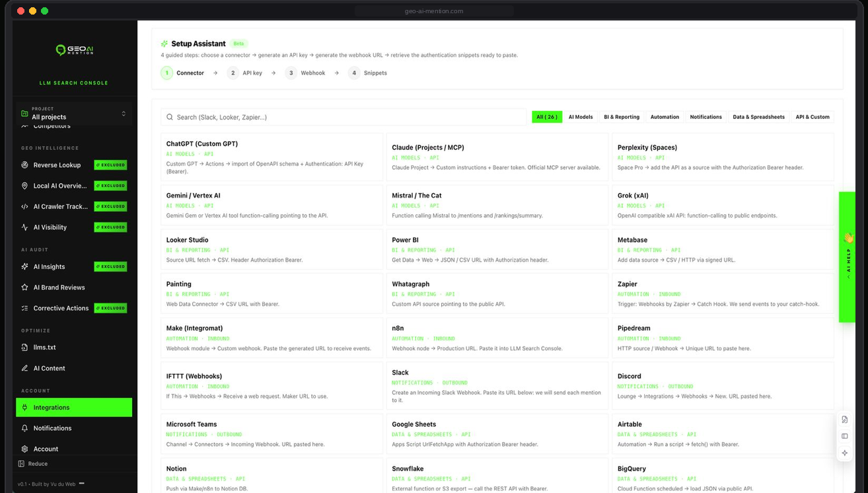Viewport: 868px width, 493px height.
Task: Click the panel layout icon in the floating toolbar
Action: (x=844, y=436)
